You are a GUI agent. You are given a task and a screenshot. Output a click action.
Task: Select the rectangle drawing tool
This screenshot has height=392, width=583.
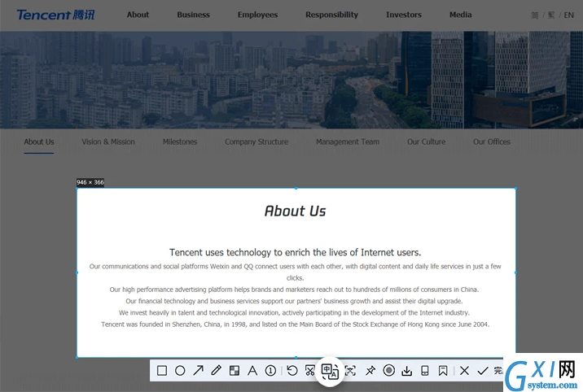coord(162,371)
